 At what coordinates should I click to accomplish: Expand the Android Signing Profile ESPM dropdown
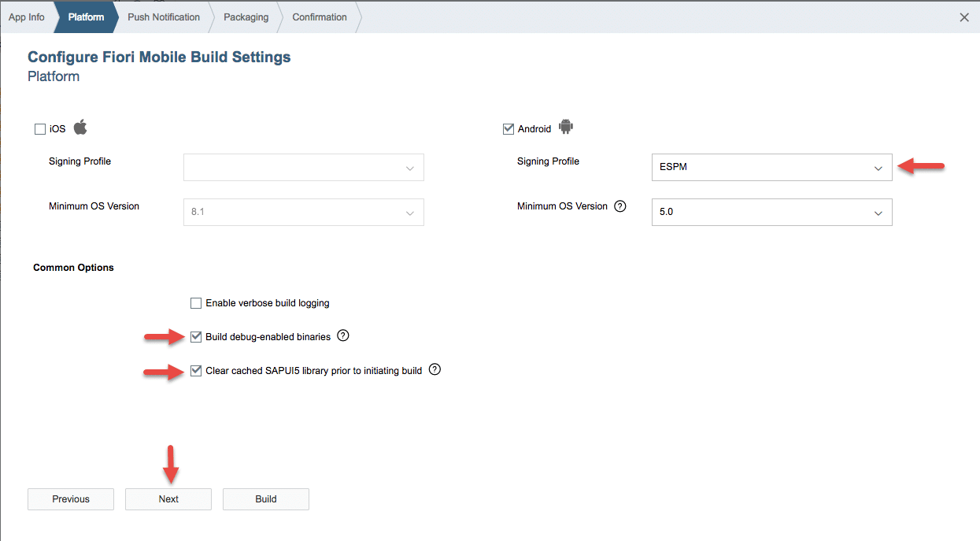tap(771, 168)
